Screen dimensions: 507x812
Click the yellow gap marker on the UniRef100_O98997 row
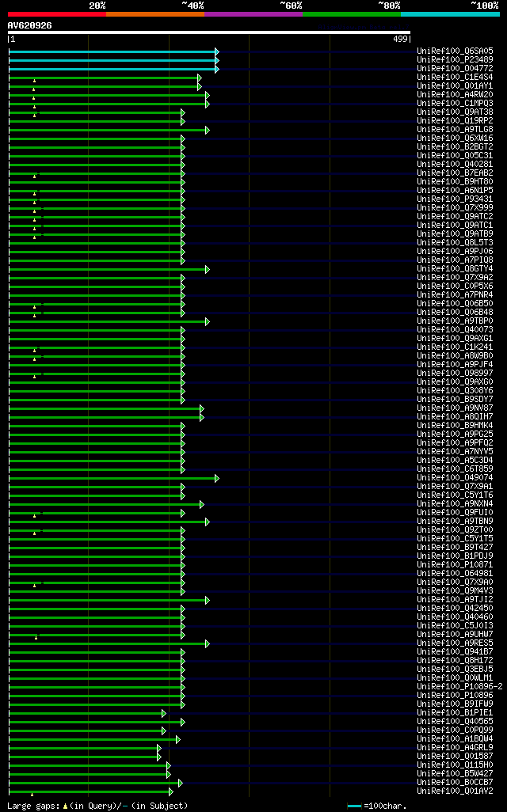[35, 377]
